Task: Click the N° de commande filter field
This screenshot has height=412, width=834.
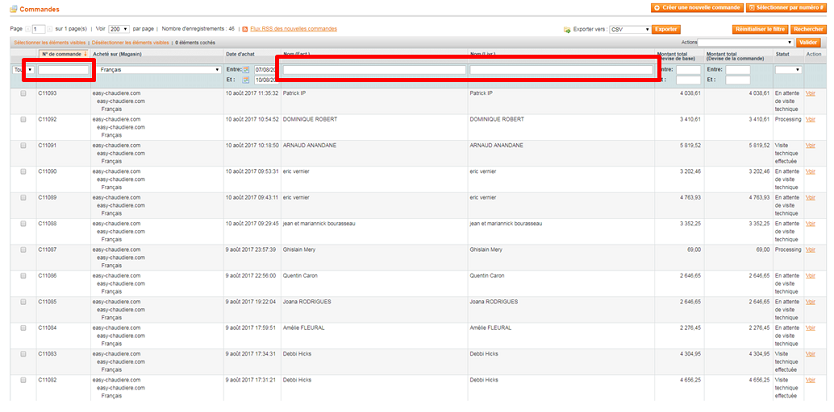Action: coord(65,70)
